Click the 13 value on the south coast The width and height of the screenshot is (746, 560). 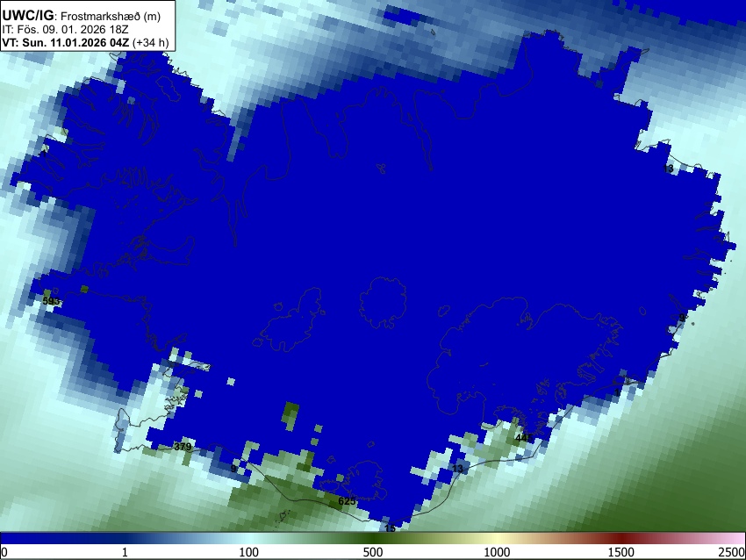tap(457, 469)
